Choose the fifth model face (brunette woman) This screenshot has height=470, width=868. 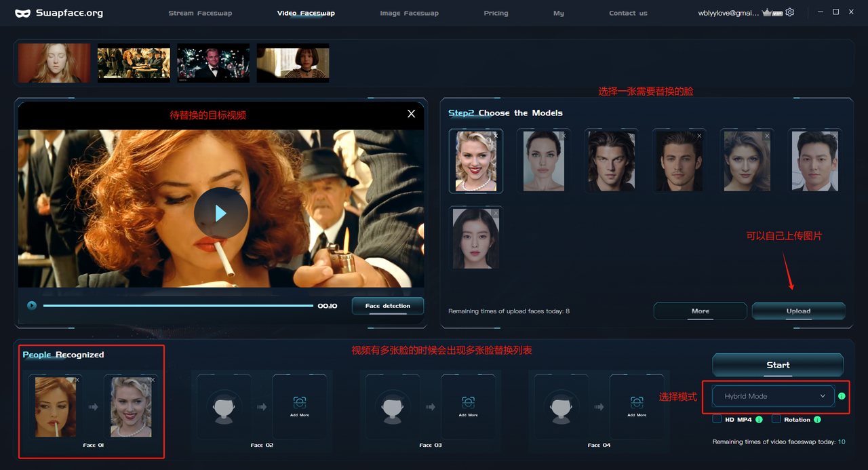(747, 161)
